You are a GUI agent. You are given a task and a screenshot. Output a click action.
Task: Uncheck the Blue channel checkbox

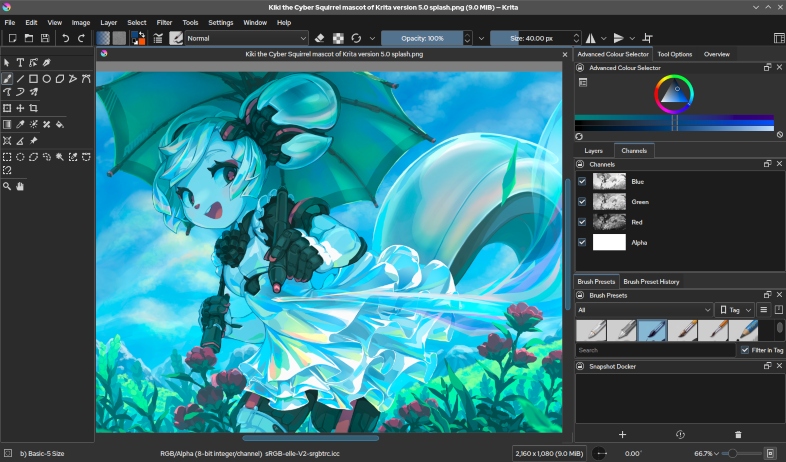[x=582, y=181]
